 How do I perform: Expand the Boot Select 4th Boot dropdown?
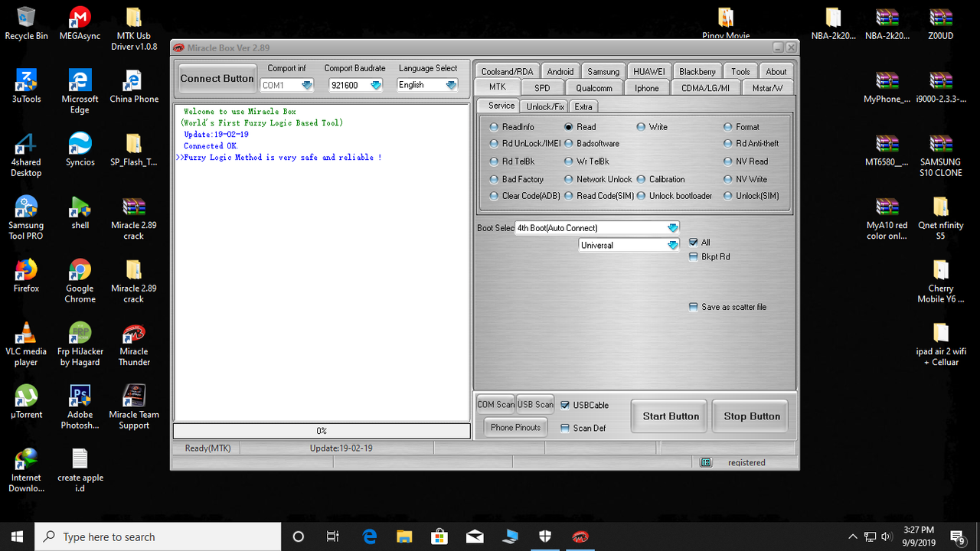coord(597,228)
